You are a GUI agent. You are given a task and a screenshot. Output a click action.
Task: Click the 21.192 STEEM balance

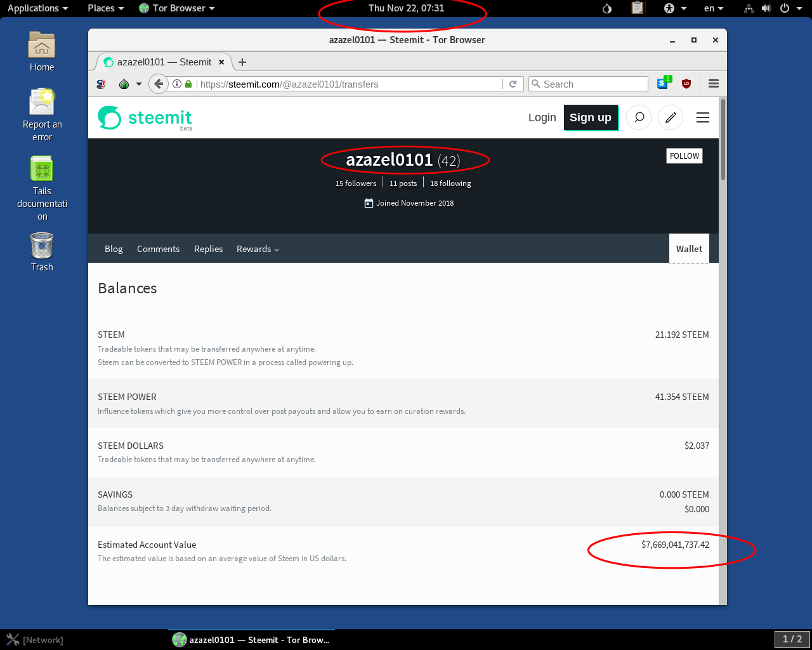(682, 335)
